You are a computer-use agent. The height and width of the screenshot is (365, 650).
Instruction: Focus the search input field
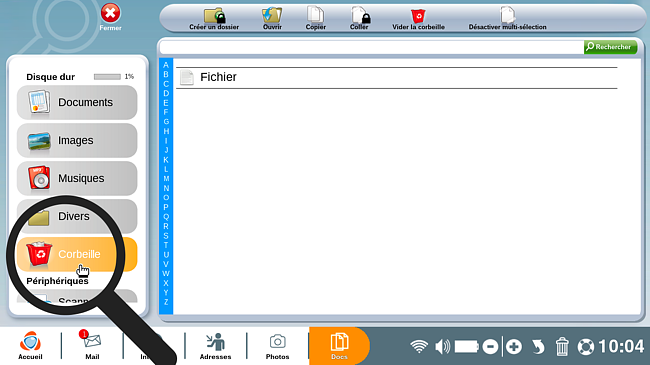pyautogui.click(x=371, y=47)
